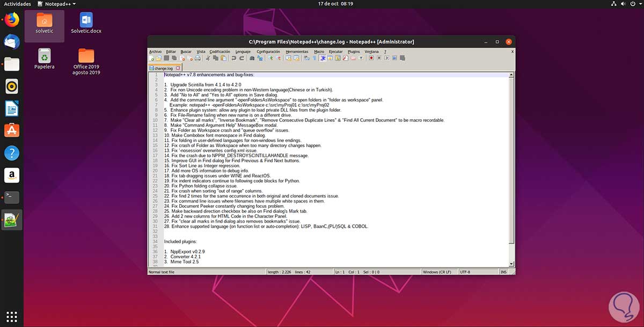Open the User Defined Language icon
The image size is (644, 327).
pyautogui.click(x=330, y=58)
